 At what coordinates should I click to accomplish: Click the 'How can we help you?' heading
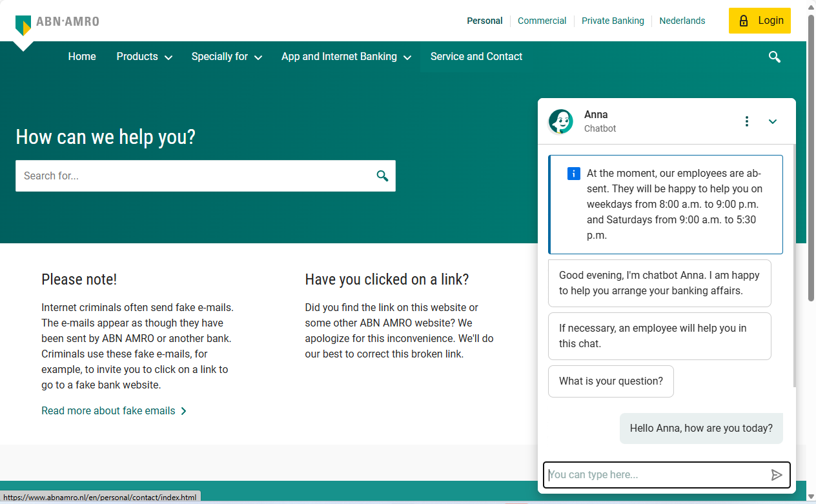click(105, 137)
